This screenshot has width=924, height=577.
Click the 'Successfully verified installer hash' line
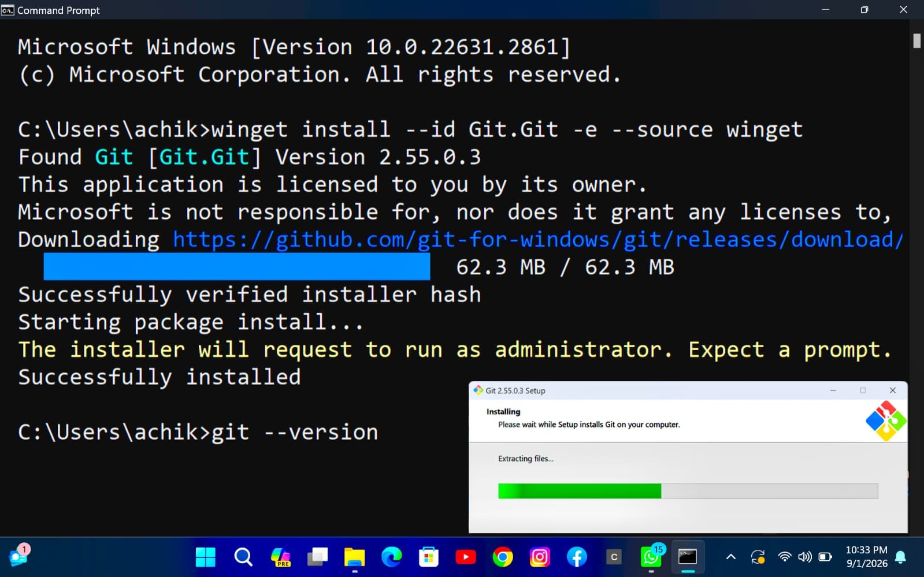(250, 295)
